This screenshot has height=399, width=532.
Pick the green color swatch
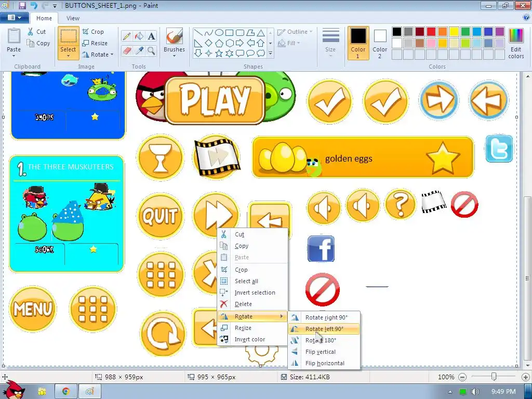pyautogui.click(x=465, y=32)
